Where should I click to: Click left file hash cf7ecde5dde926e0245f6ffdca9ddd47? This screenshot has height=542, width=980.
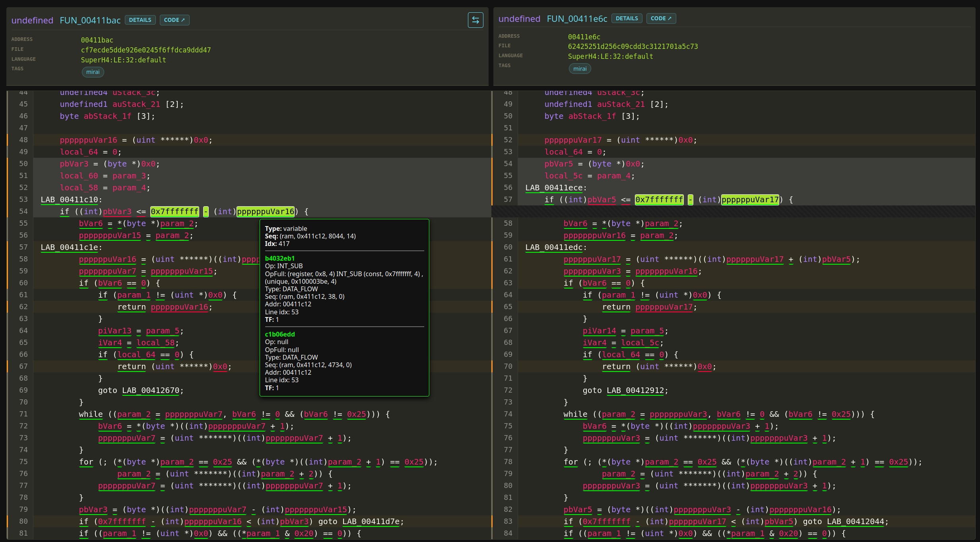[146, 50]
